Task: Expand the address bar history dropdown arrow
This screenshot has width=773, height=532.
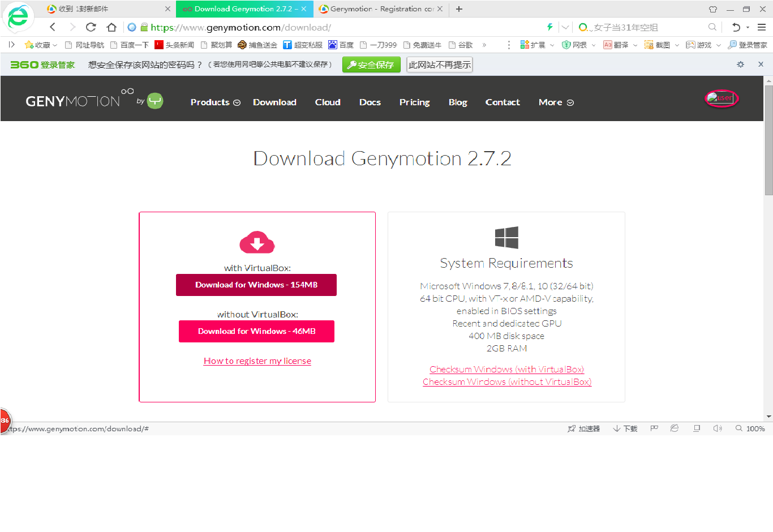Action: (565, 27)
